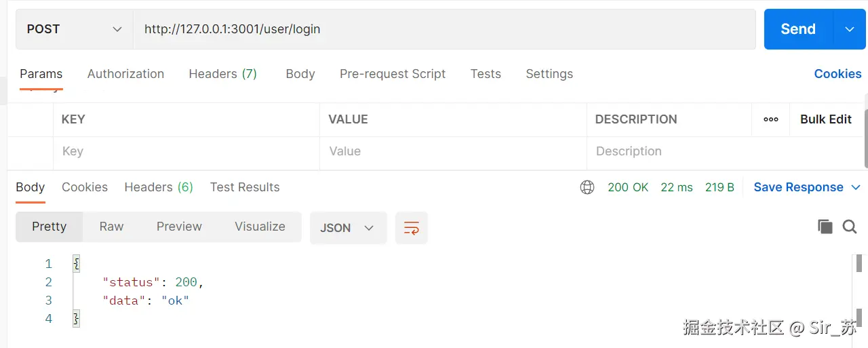Switch to the request Body tab
Image resolution: width=868 pixels, height=348 pixels.
(300, 74)
